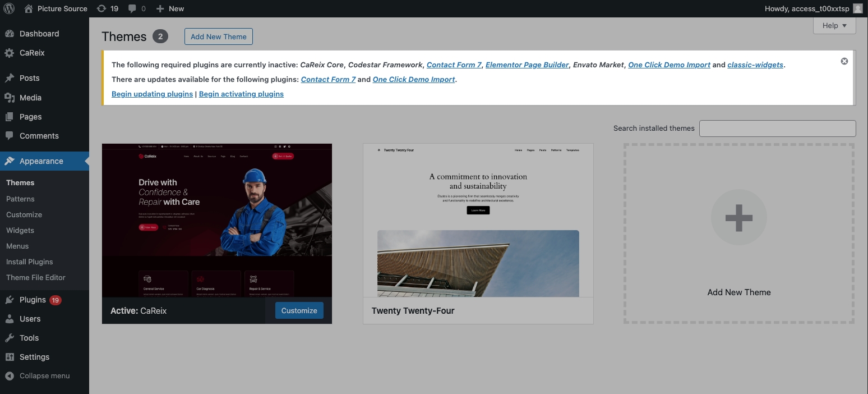
Task: Open the Plugins menu in sidebar
Action: (x=33, y=300)
